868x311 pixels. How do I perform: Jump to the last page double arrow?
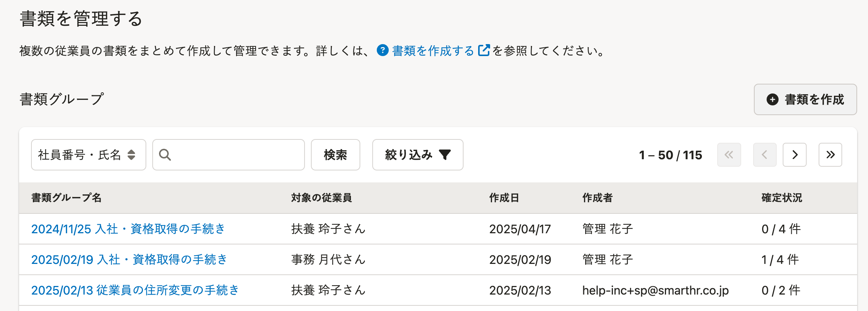(830, 155)
